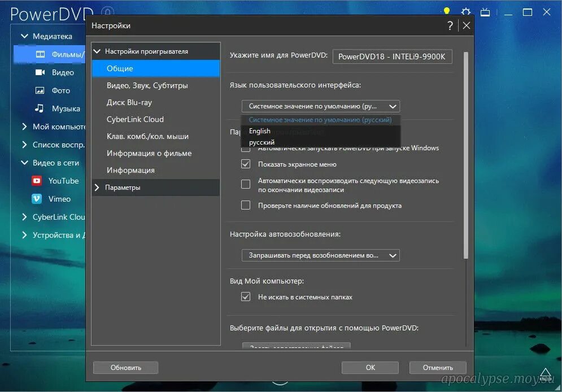The image size is (562, 392).
Task: Open Movies/TV film icon in Media Library
Action: click(x=40, y=54)
